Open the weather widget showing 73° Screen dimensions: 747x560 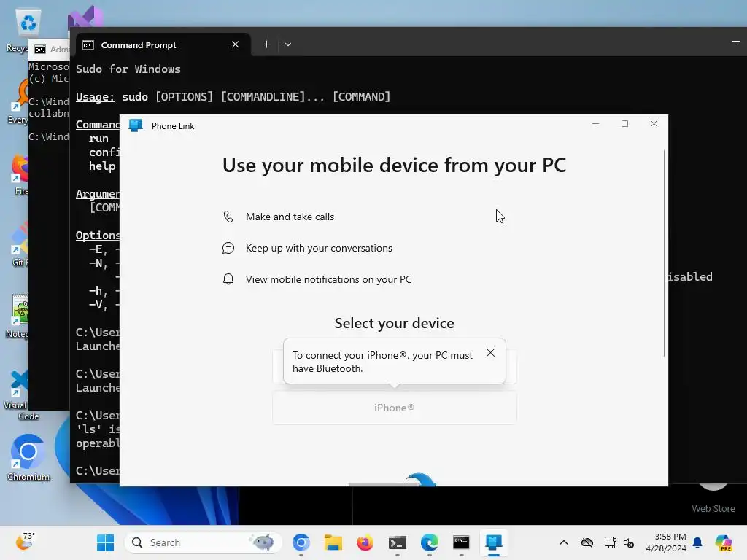click(25, 542)
